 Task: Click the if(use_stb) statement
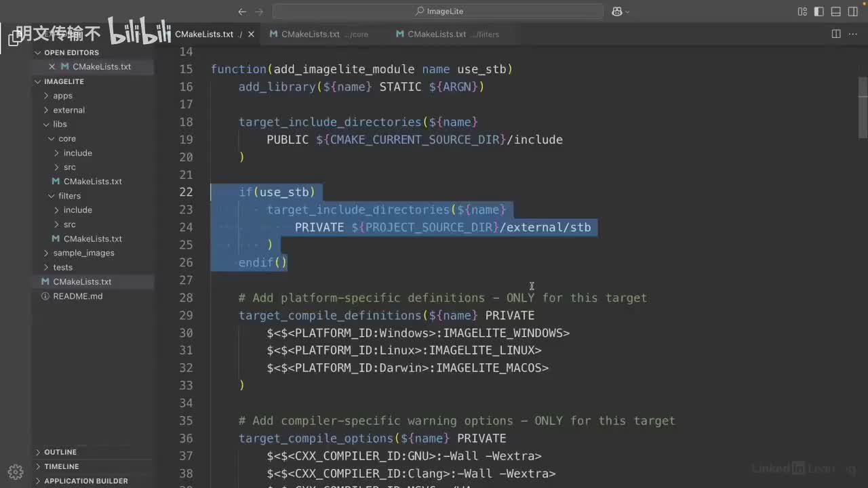pyautogui.click(x=277, y=192)
